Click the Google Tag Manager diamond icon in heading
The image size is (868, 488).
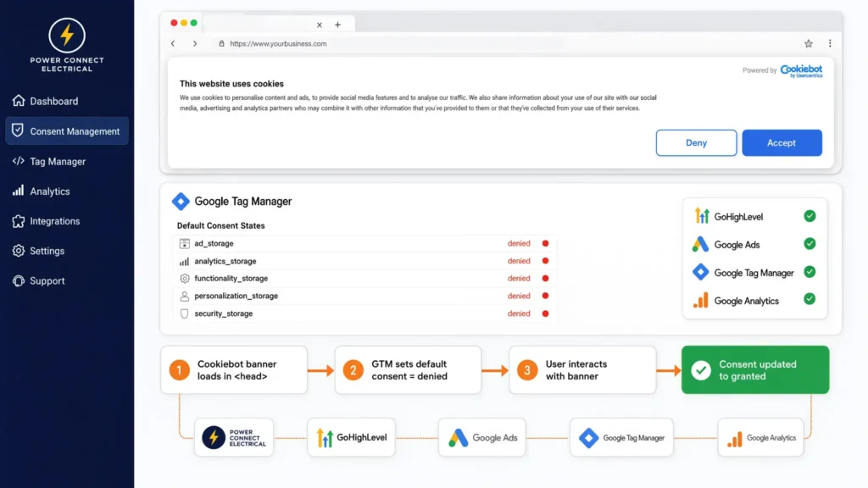coord(181,202)
